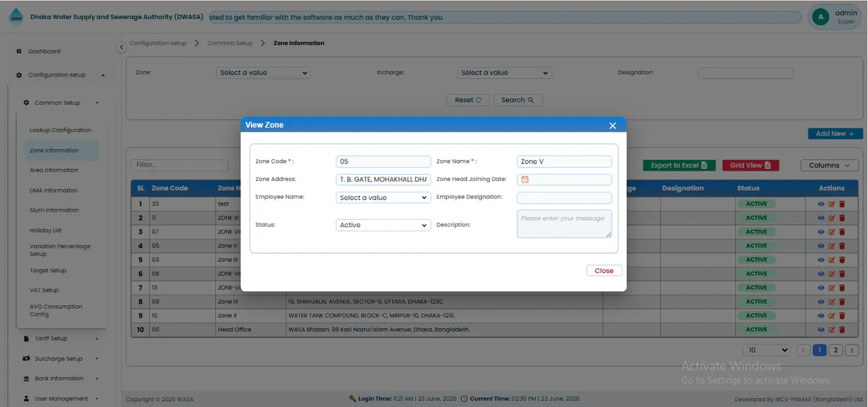Delete zone code 13 using its trash icon
This screenshot has width=868, height=407.
tap(842, 288)
